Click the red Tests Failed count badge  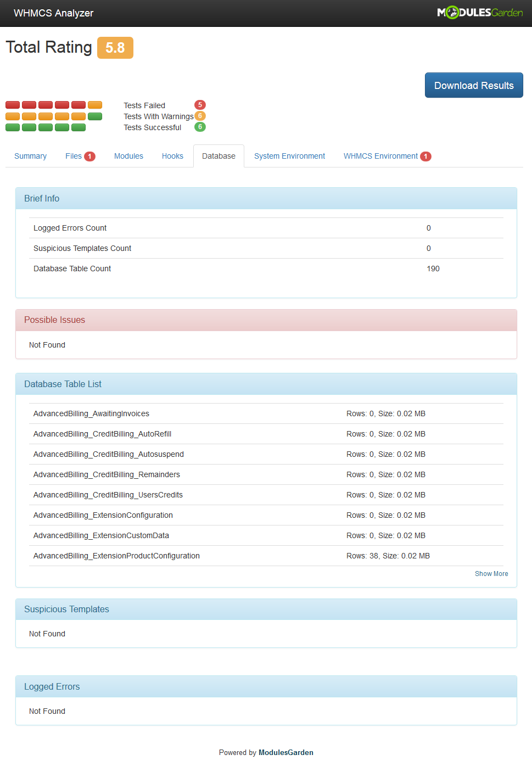(200, 105)
